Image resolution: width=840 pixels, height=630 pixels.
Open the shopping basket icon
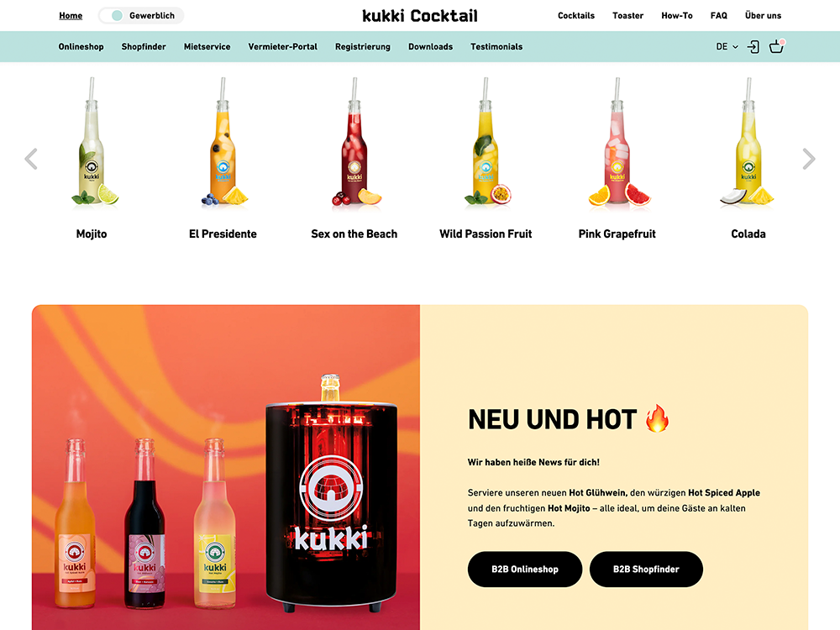click(x=776, y=46)
